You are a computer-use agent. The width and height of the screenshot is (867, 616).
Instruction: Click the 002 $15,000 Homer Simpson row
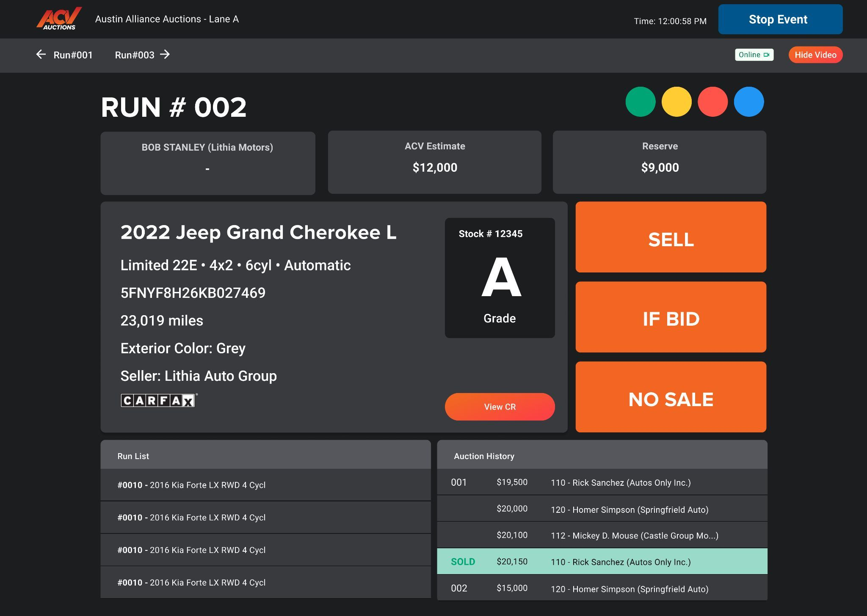click(x=602, y=588)
